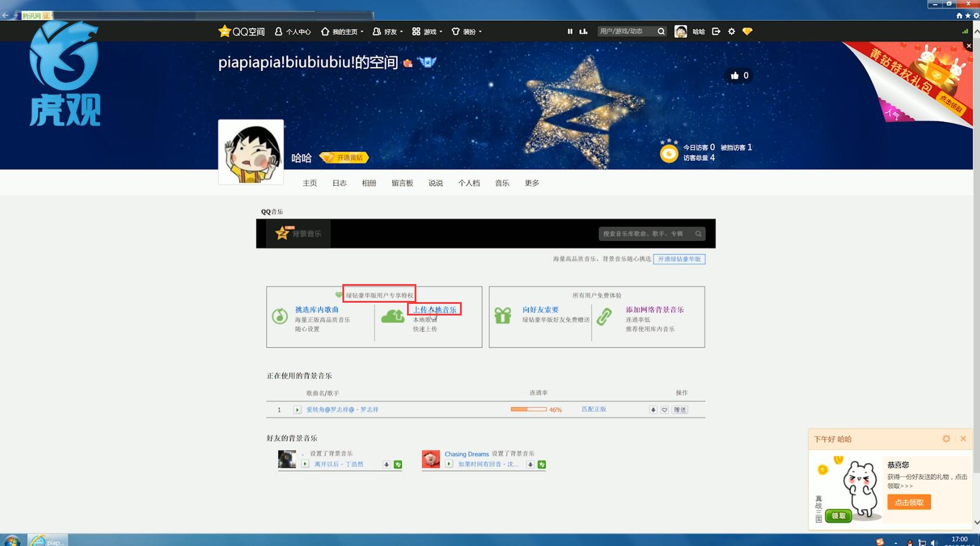The image size is (980, 546).
Task: Open the small user avatar in top bar
Action: click(x=681, y=31)
